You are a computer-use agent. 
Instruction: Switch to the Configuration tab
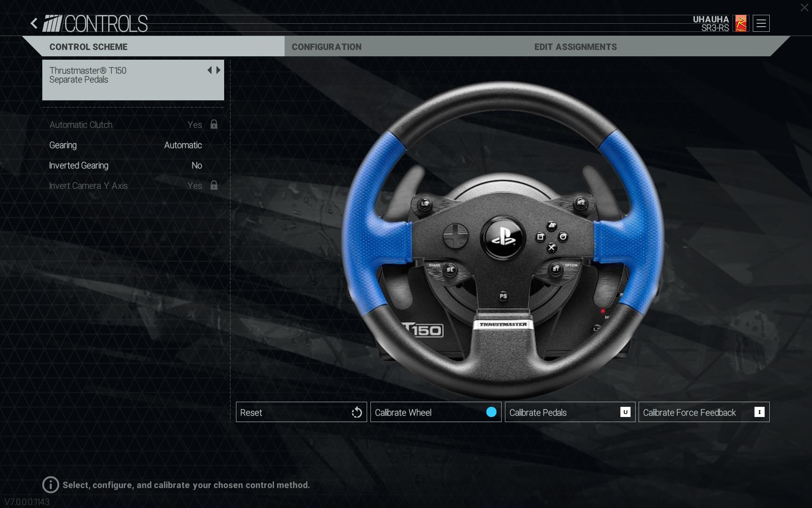[326, 47]
